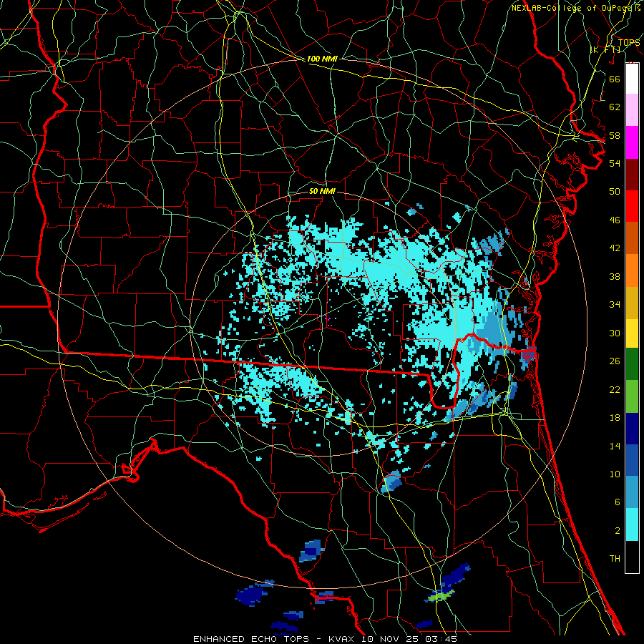Screen dimensions: 644x644
Task: Click the '50 NMI' range ring label
Action: click(322, 191)
